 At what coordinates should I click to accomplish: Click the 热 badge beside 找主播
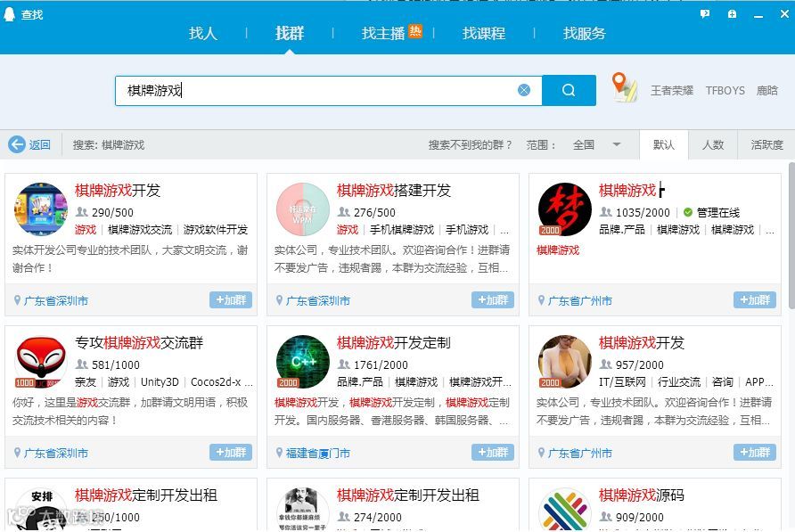[415, 31]
